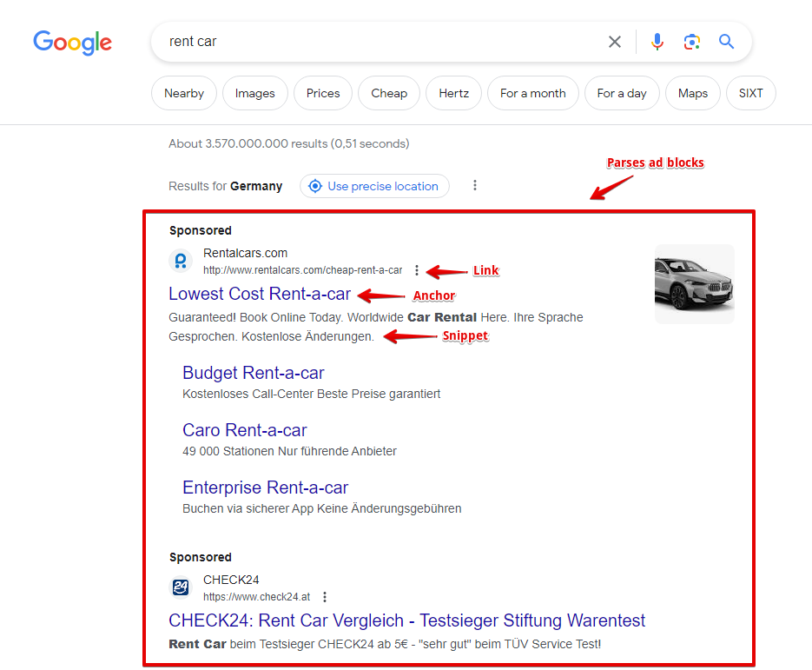Click the Google logo
812x670 pixels.
click(72, 42)
